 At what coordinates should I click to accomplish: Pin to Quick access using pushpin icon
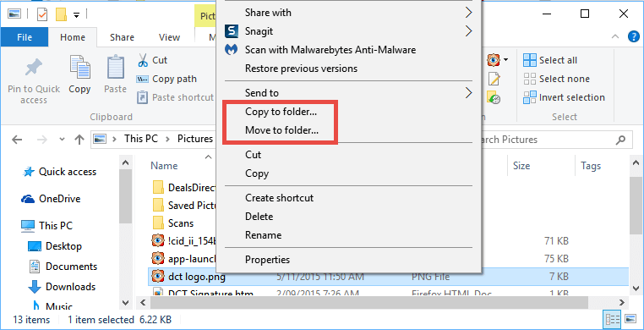tap(34, 68)
